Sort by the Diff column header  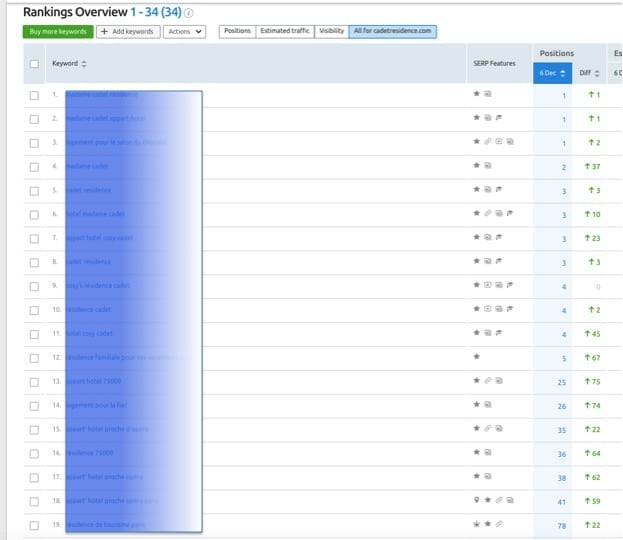(588, 73)
